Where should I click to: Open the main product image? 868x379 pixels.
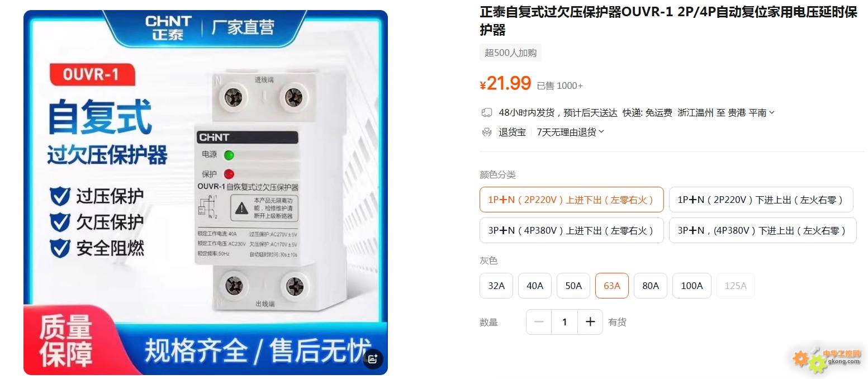[206, 192]
